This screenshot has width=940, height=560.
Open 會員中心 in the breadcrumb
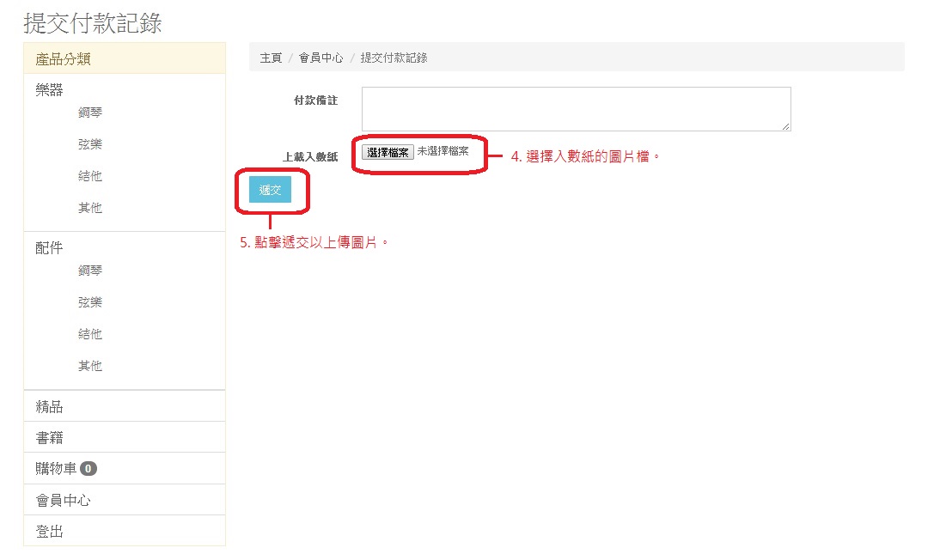[x=321, y=58]
